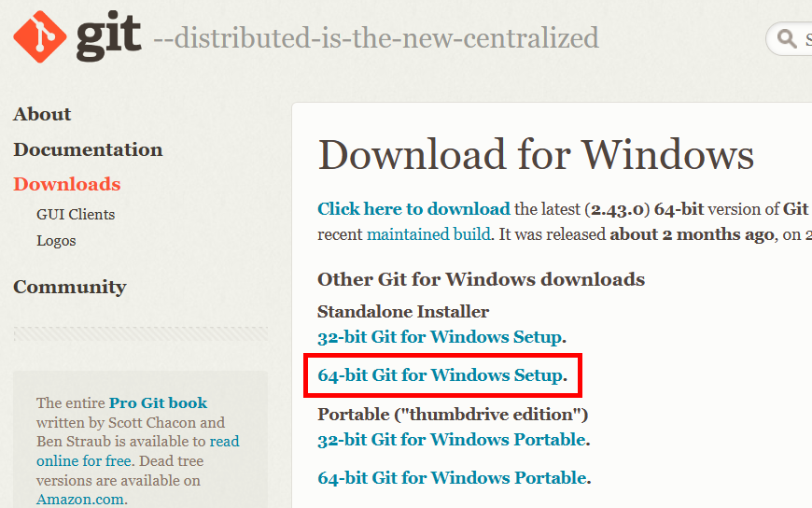Click the "git" wordmark in the header
The width and height of the screenshot is (812, 508).
point(108,35)
